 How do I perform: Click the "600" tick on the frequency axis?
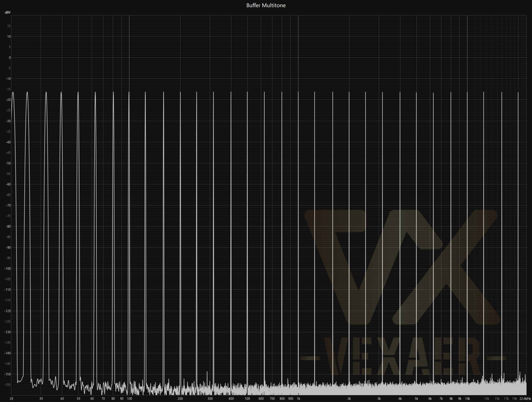point(261,399)
